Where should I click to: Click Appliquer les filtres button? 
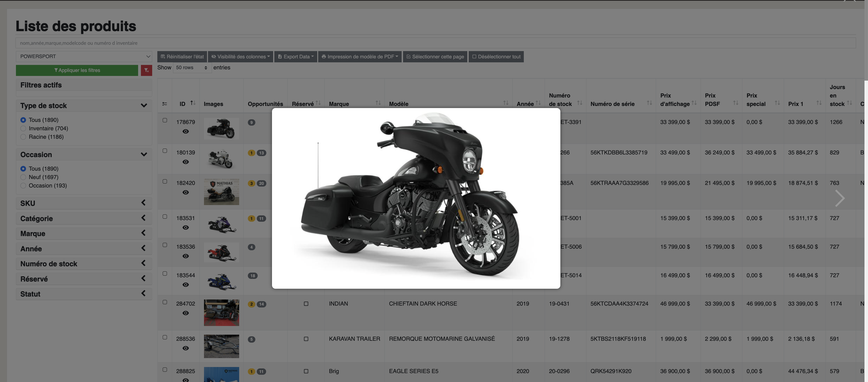pos(77,70)
